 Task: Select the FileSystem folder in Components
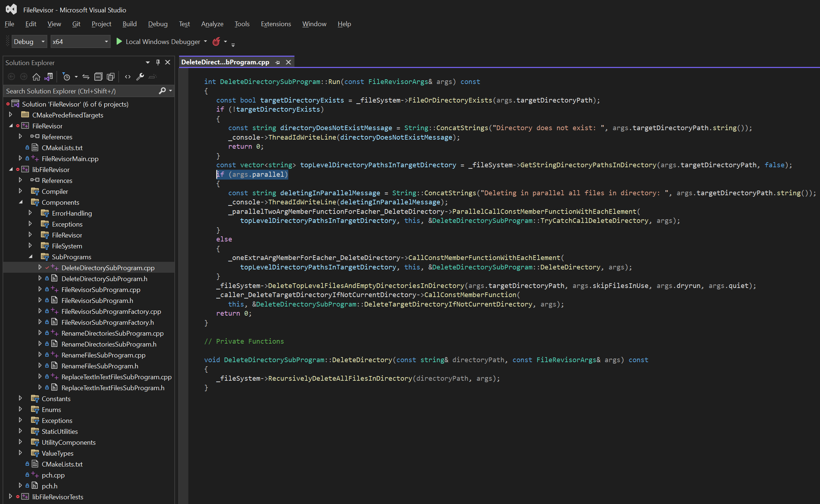click(x=67, y=246)
